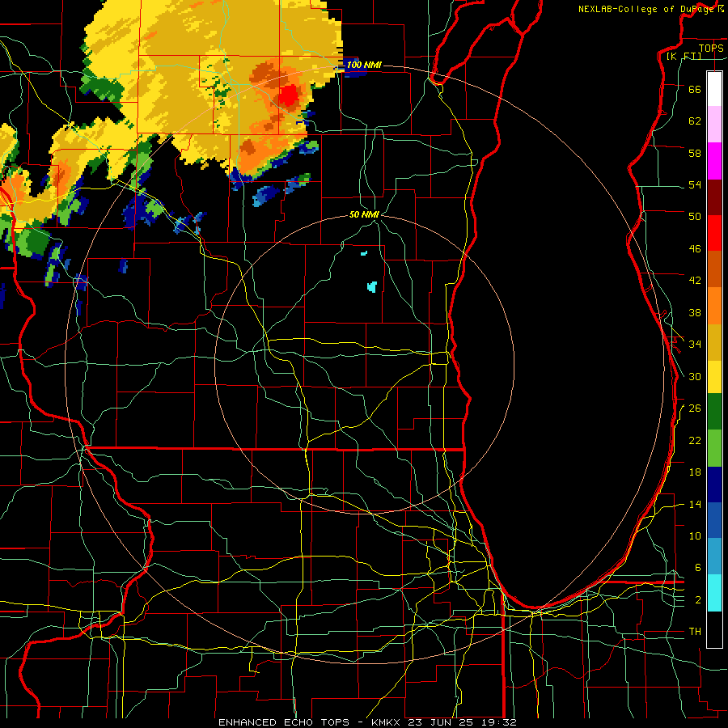Click the legend value 10
The width and height of the screenshot is (728, 728).
(x=695, y=535)
